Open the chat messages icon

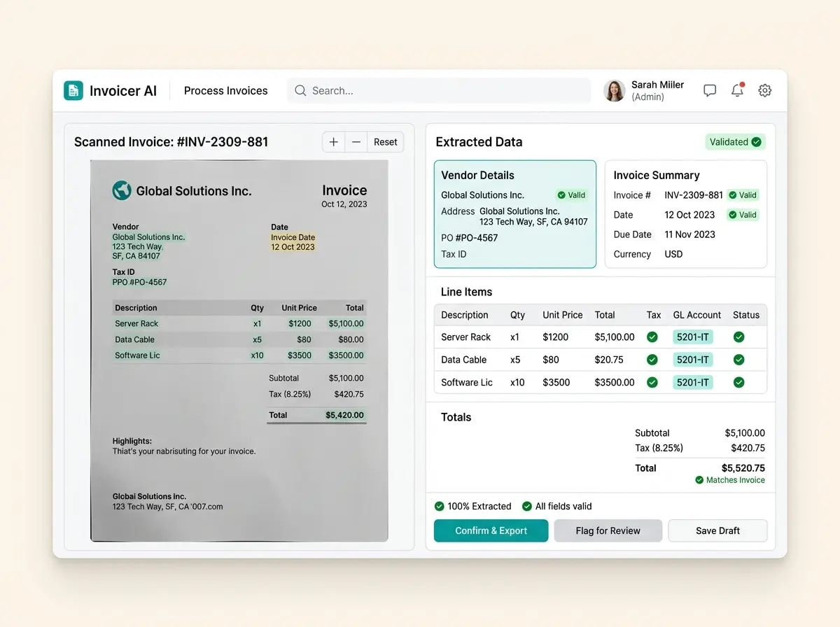point(710,90)
